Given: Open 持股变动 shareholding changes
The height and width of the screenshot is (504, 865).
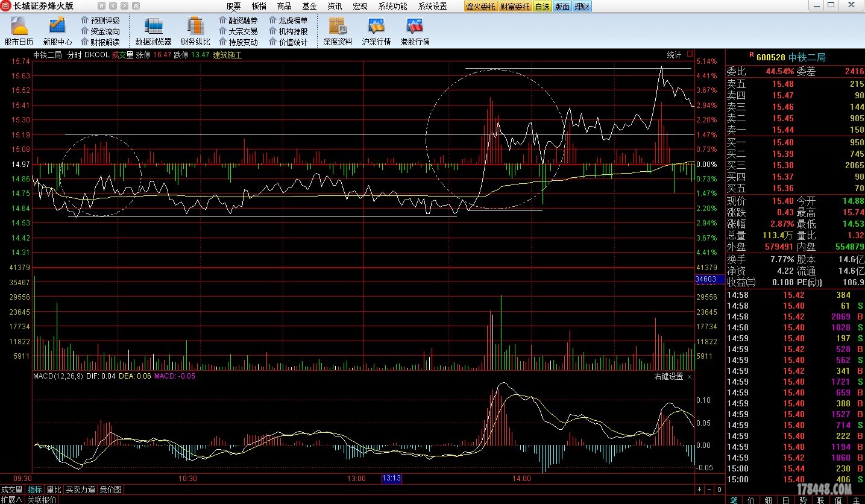Looking at the screenshot, I should click(x=238, y=42).
